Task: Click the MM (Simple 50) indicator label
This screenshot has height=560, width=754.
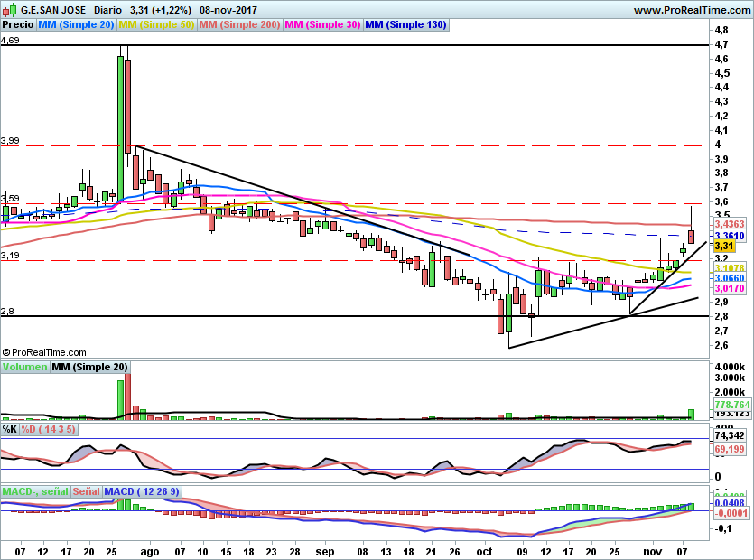Action: click(157, 25)
